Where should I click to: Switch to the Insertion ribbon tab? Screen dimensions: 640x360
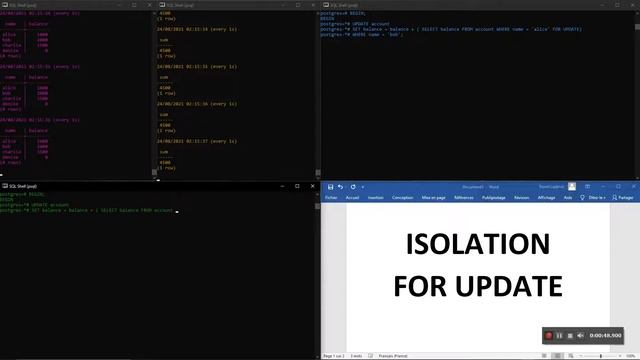click(x=376, y=198)
